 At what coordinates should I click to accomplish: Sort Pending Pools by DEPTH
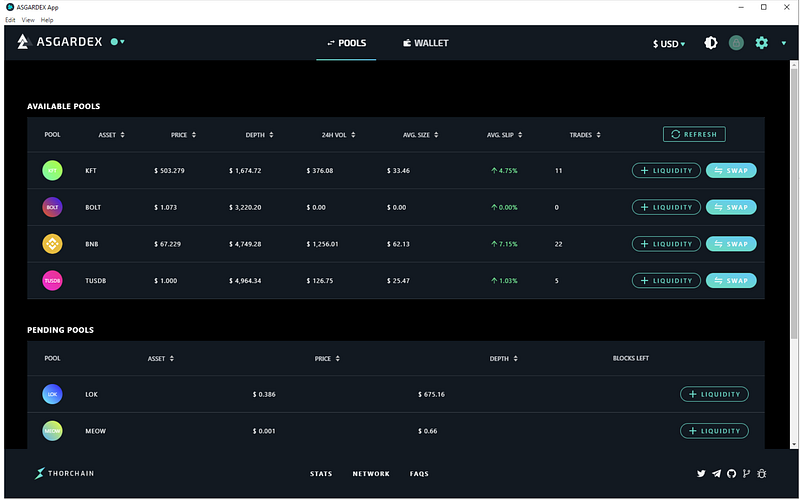[504, 359]
